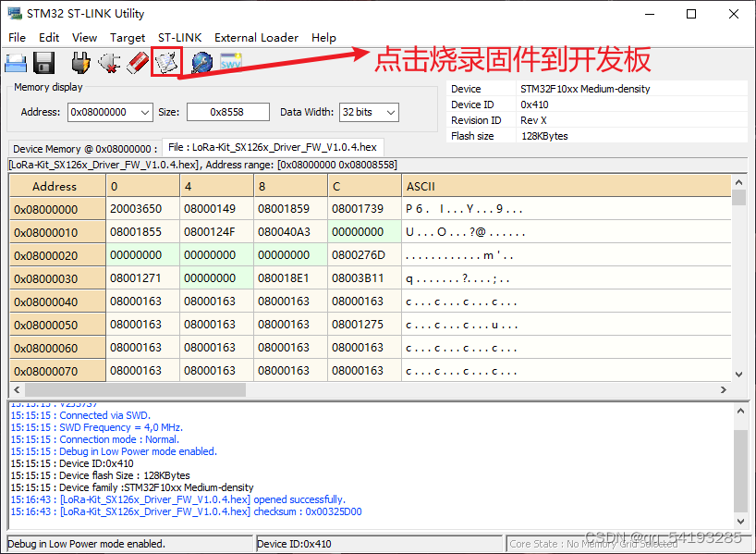Click the log line showing checksum 0x00325D00
The height and width of the screenshot is (554, 756).
tap(186, 511)
